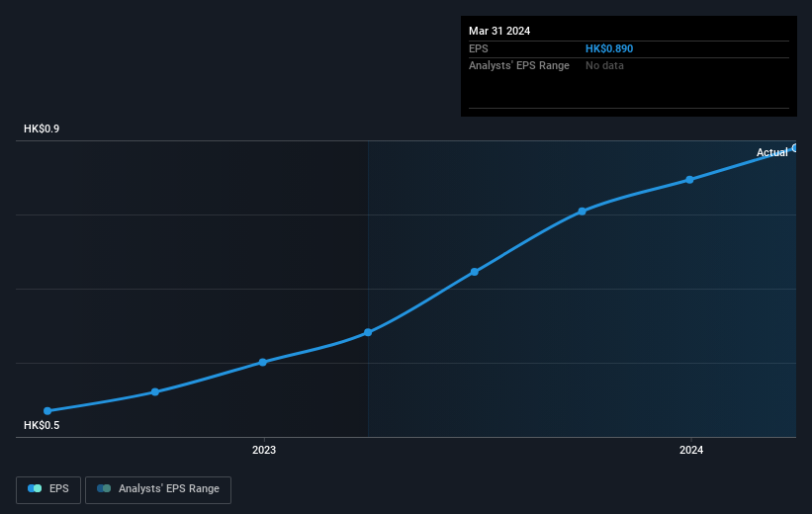This screenshot has width=812, height=514.
Task: Click the HK$0.5 y-axis label
Action: 42,425
